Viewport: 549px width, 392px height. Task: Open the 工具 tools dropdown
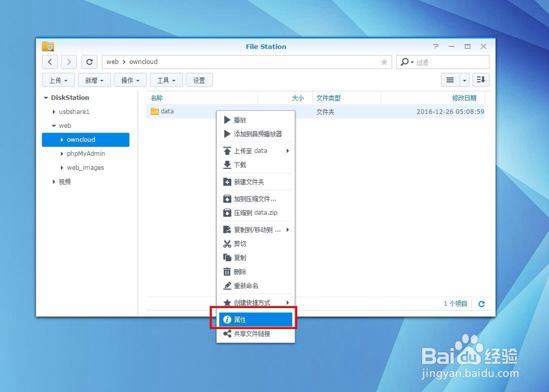(x=166, y=80)
